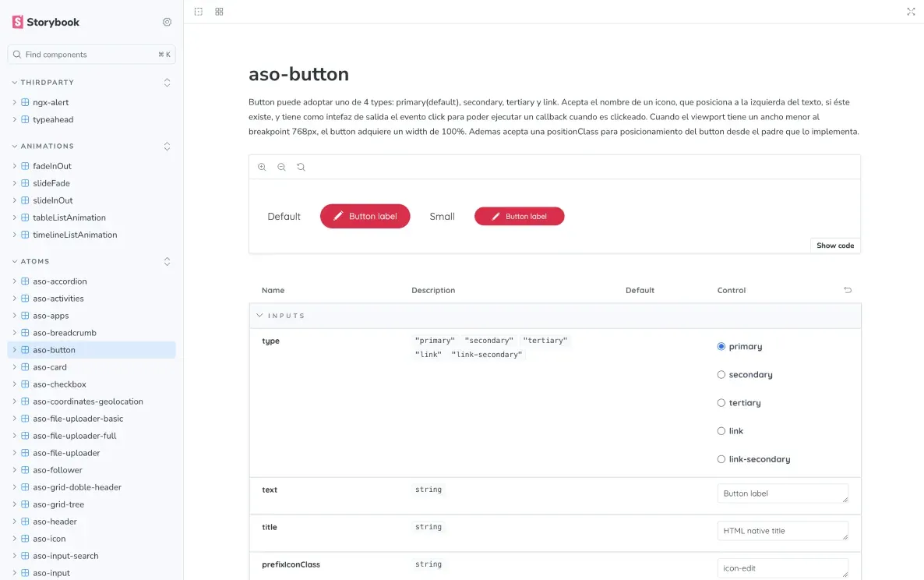Edit the prefixIconClass control field

tap(782, 568)
